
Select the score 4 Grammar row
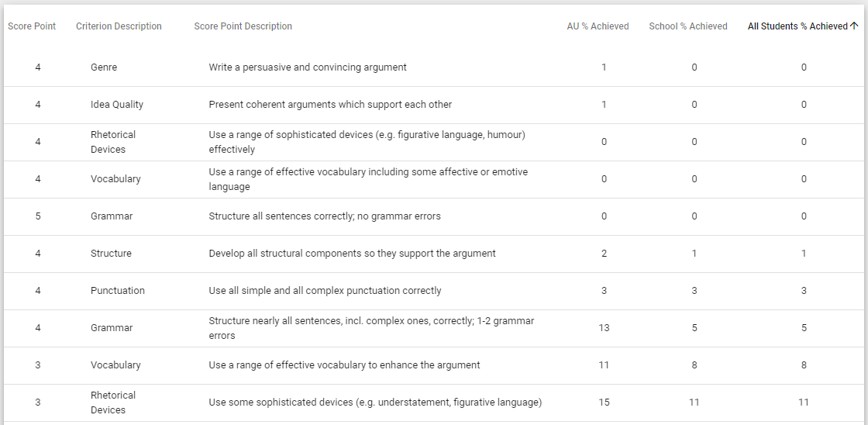(x=434, y=328)
